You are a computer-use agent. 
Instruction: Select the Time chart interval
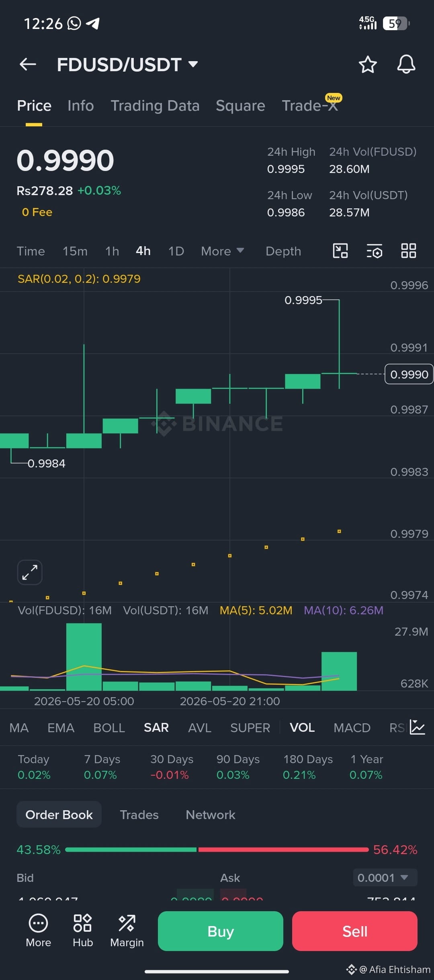coord(31,251)
